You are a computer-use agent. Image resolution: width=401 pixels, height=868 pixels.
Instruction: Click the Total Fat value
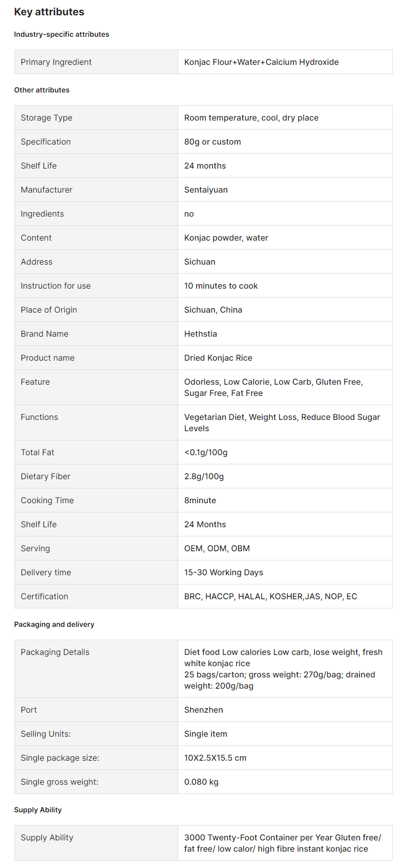pos(206,452)
